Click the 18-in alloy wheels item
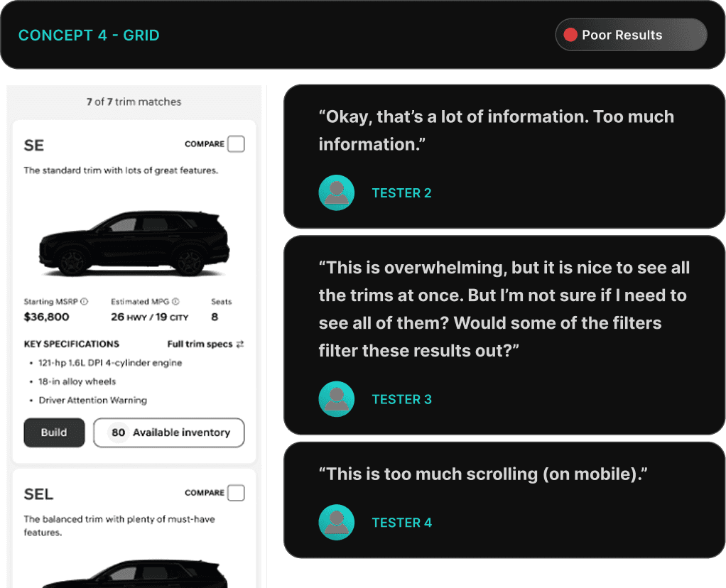The width and height of the screenshot is (726, 588). click(x=77, y=381)
